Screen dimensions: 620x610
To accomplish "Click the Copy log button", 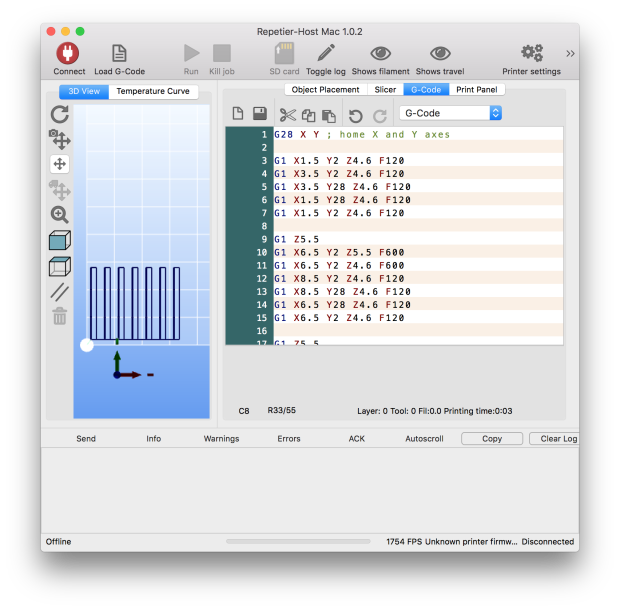I will pyautogui.click(x=492, y=439).
